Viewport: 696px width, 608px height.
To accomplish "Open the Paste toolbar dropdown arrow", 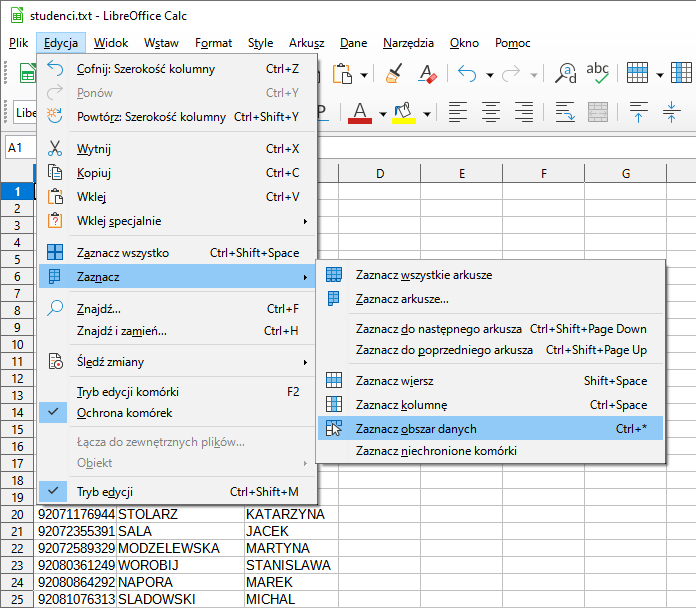I will [x=364, y=75].
